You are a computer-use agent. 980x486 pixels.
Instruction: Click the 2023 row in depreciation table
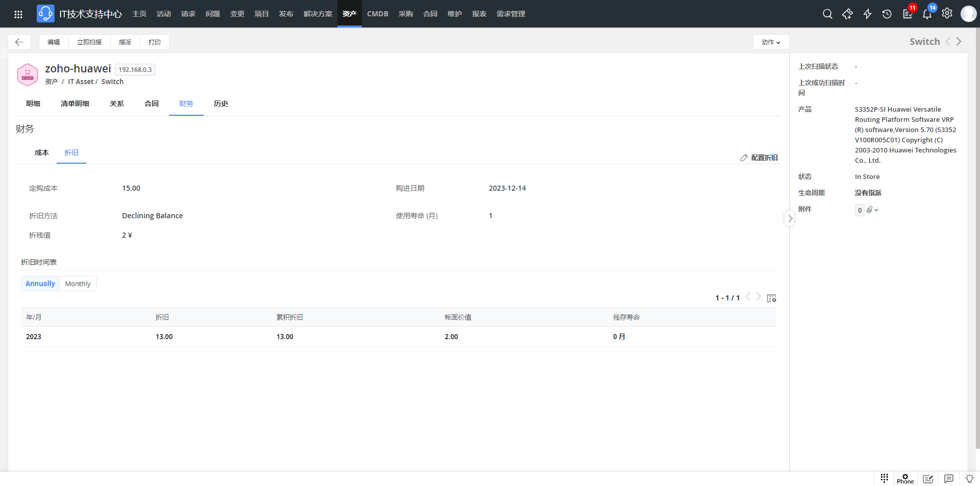[x=398, y=337]
